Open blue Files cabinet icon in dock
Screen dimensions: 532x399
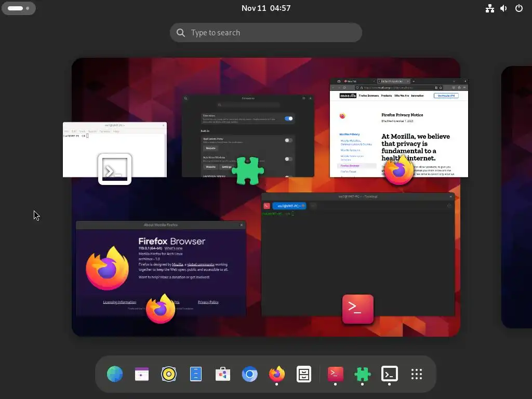(196, 374)
